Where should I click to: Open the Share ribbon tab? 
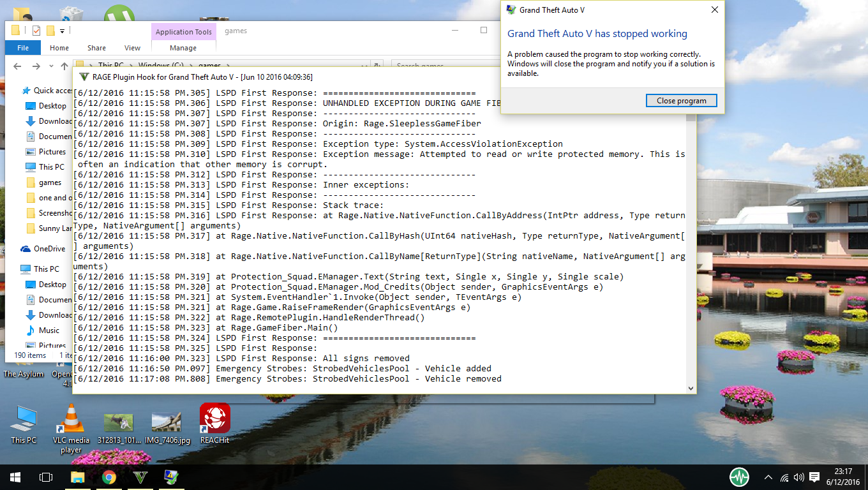pos(97,48)
